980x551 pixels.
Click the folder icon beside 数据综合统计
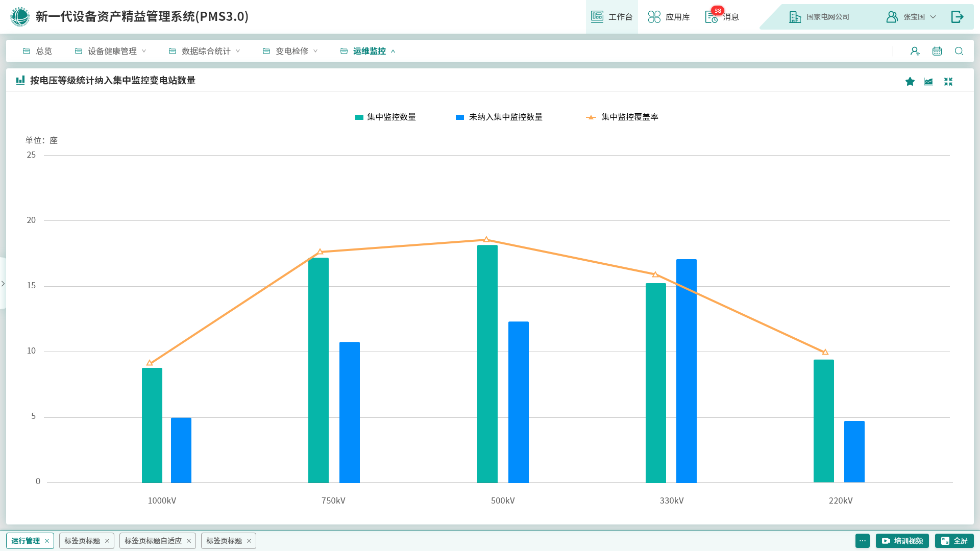173,51
